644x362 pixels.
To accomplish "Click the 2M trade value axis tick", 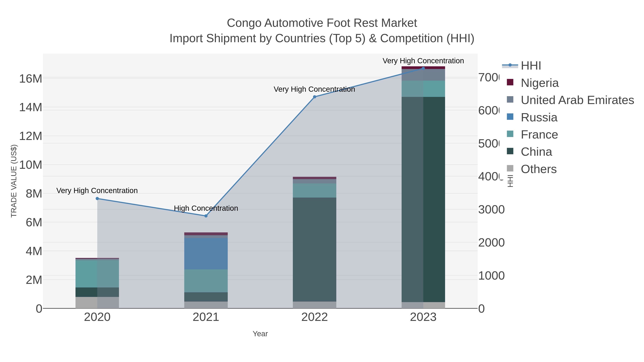I will point(34,280).
